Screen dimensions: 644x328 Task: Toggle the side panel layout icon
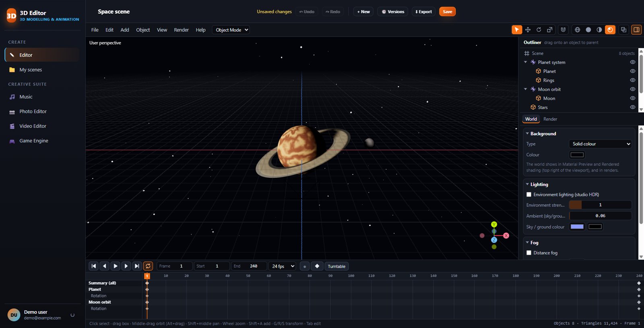click(x=636, y=30)
